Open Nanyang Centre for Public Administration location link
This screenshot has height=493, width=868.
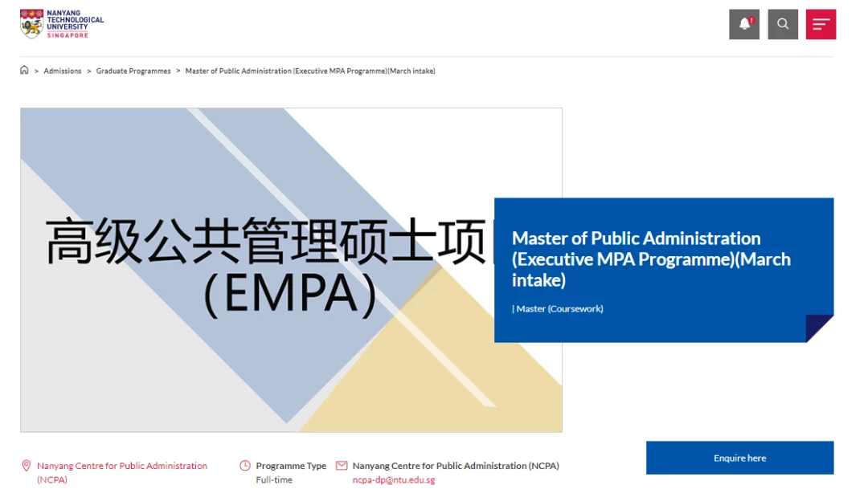point(122,473)
